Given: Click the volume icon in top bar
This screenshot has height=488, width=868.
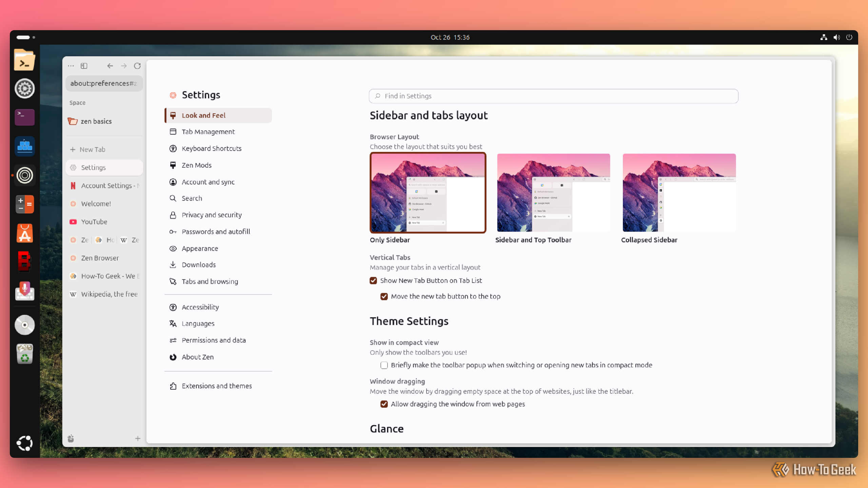Looking at the screenshot, I should coord(837,37).
